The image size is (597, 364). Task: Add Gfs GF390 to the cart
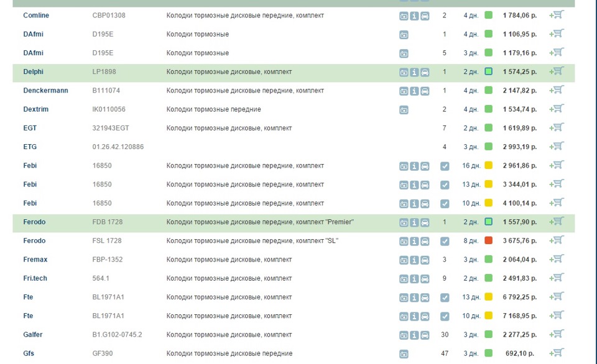coord(556,353)
